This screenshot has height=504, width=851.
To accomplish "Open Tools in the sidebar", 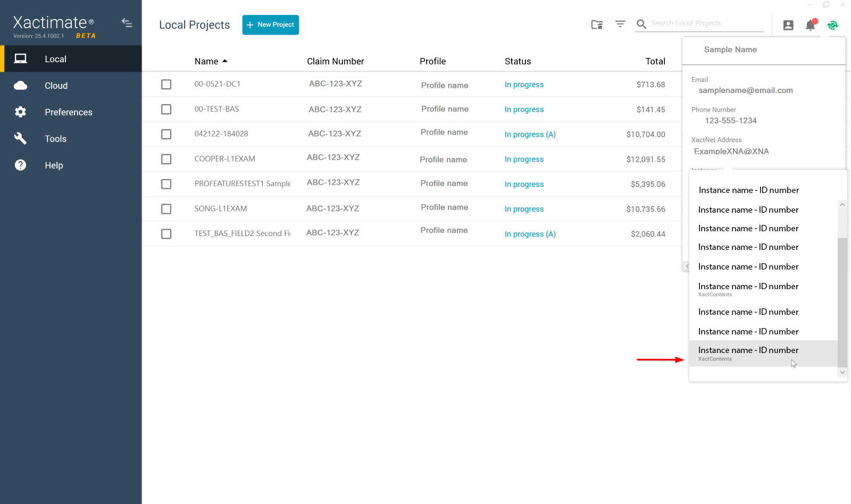I will (71, 138).
